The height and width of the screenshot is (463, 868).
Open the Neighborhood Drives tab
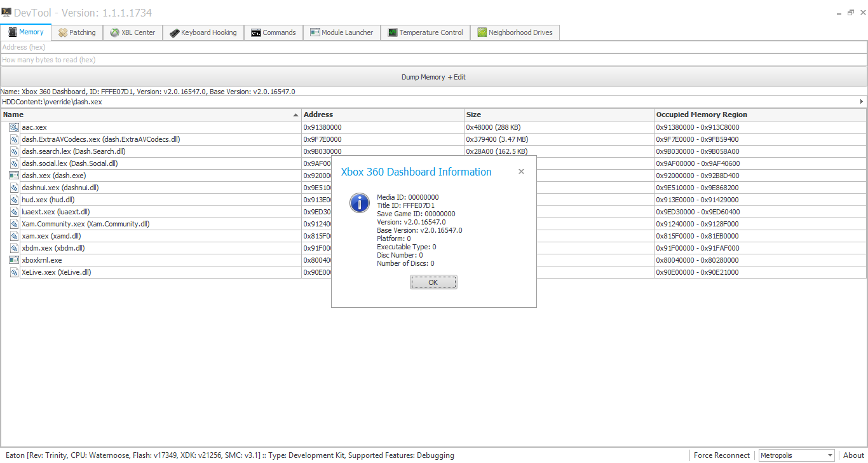pyautogui.click(x=515, y=32)
